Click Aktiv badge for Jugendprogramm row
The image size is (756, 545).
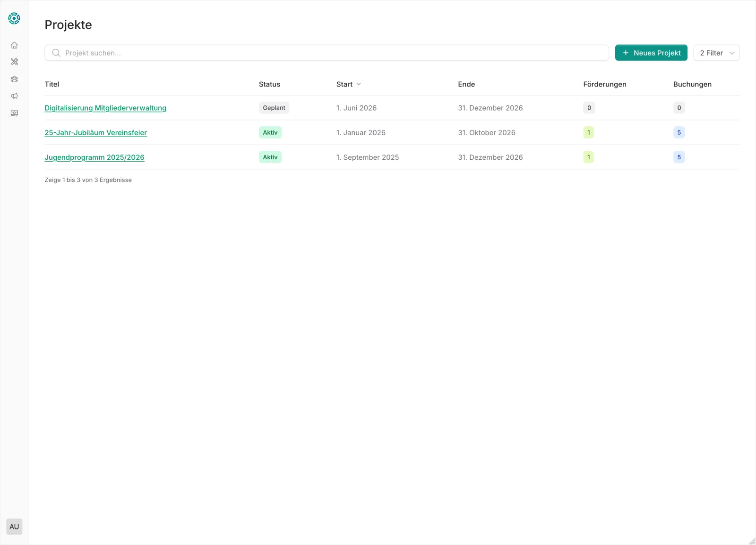pos(270,157)
